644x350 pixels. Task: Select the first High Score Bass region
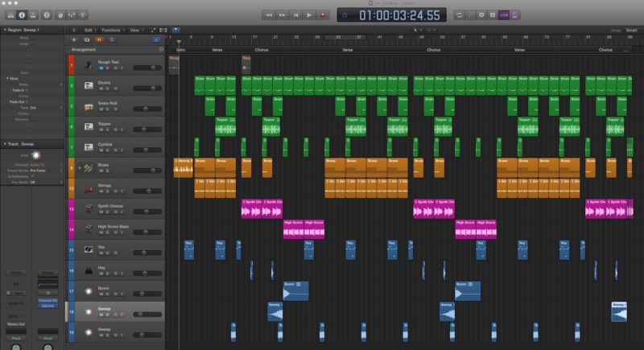tap(293, 229)
